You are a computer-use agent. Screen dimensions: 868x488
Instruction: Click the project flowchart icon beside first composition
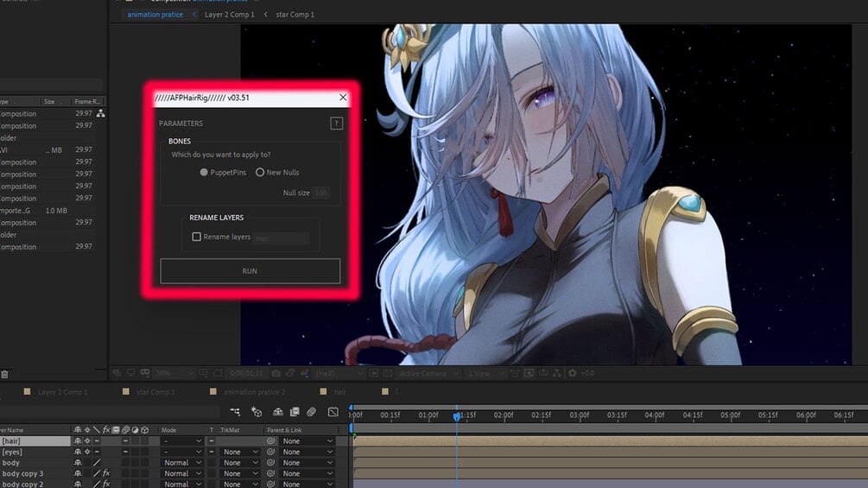tap(101, 113)
